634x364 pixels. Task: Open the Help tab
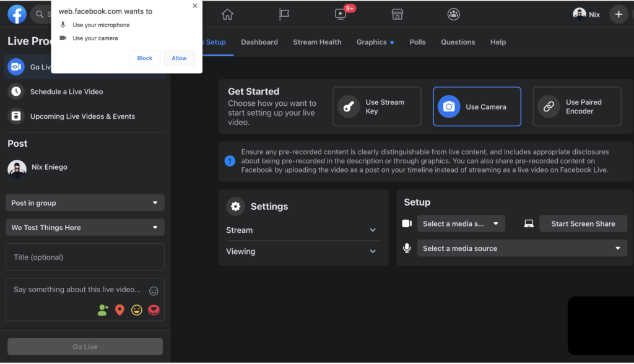(498, 42)
